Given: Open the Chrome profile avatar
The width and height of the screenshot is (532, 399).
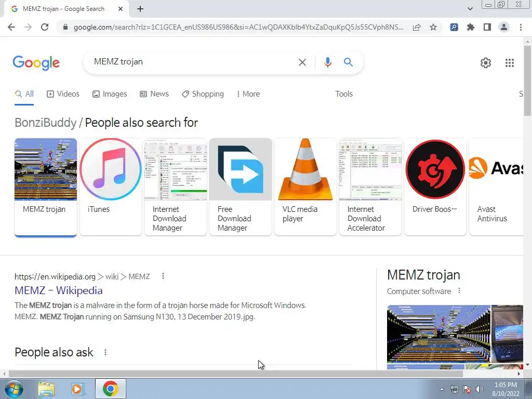Looking at the screenshot, I should pyautogui.click(x=504, y=27).
